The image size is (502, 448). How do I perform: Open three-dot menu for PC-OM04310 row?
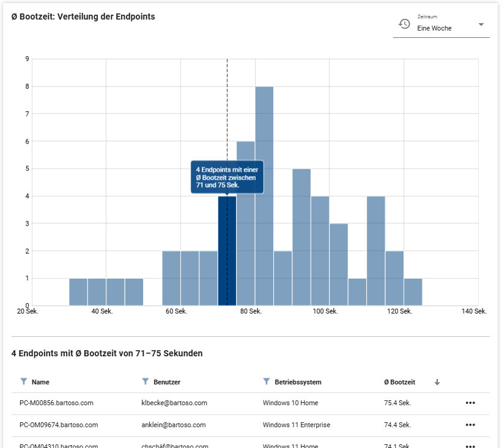[470, 444]
